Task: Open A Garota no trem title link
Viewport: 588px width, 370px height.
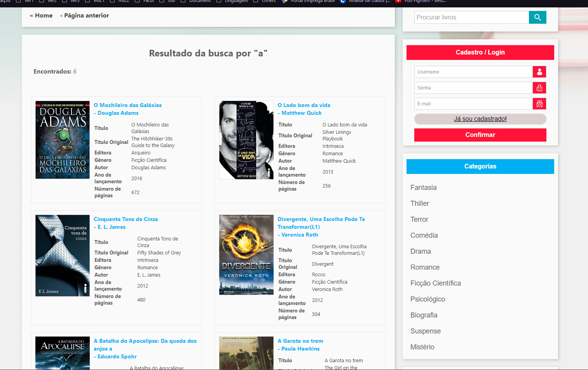Action: 300,341
